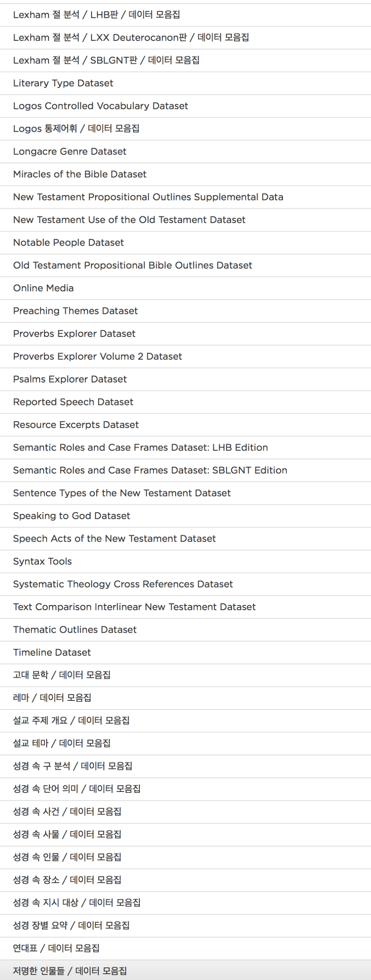Open Timeline Dataset row
This screenshot has width=371, height=980.
pyautogui.click(x=185, y=653)
